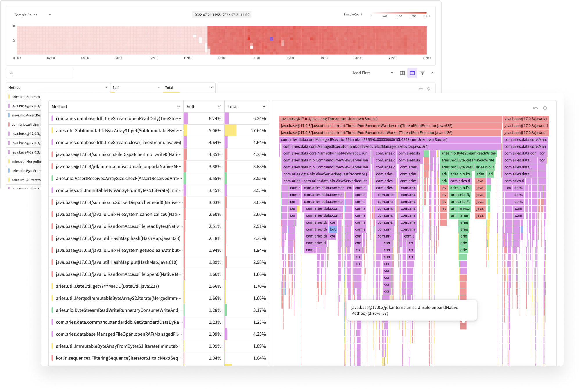Undo changes in the upper method panel

point(421,89)
